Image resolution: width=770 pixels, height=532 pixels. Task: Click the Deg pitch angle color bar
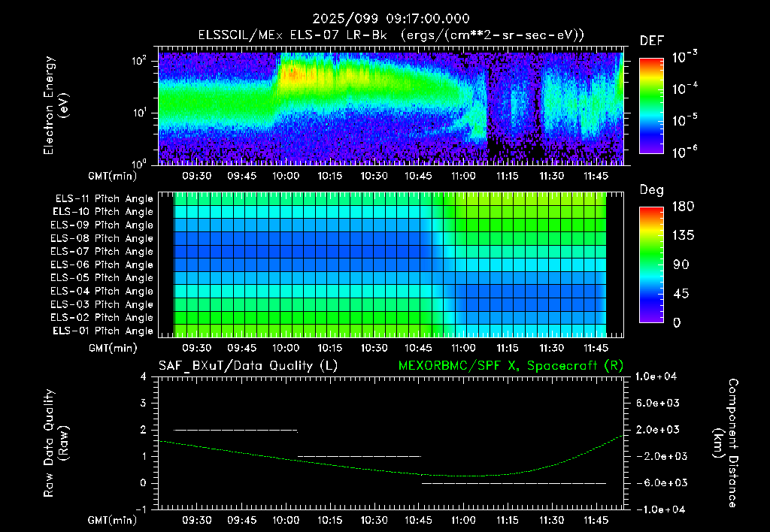tap(651, 265)
